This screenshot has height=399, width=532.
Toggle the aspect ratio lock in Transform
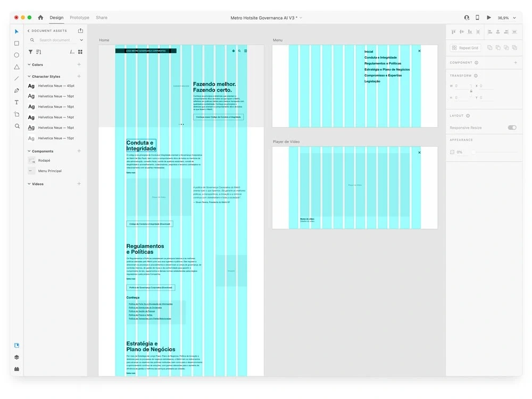coord(471,92)
